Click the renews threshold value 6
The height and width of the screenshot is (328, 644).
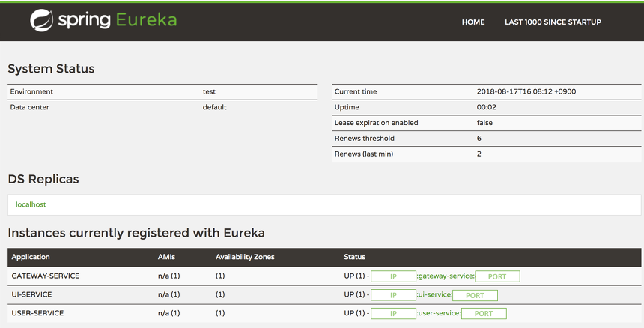479,139
